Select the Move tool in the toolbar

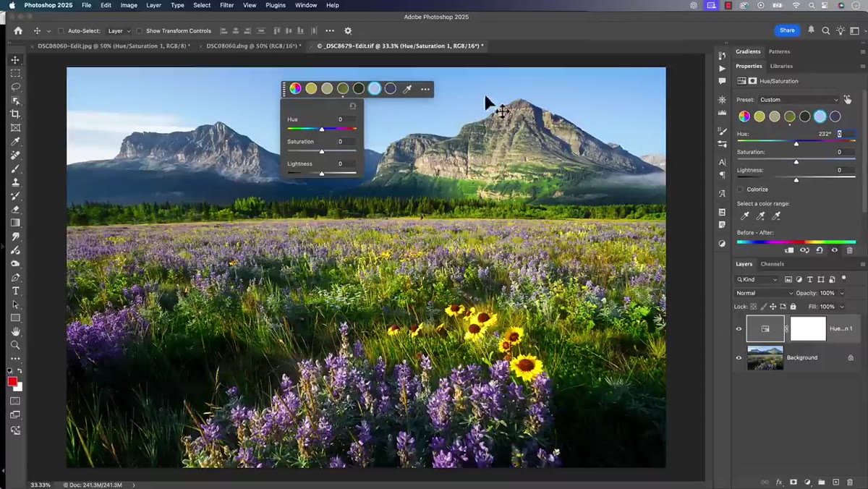[15, 60]
